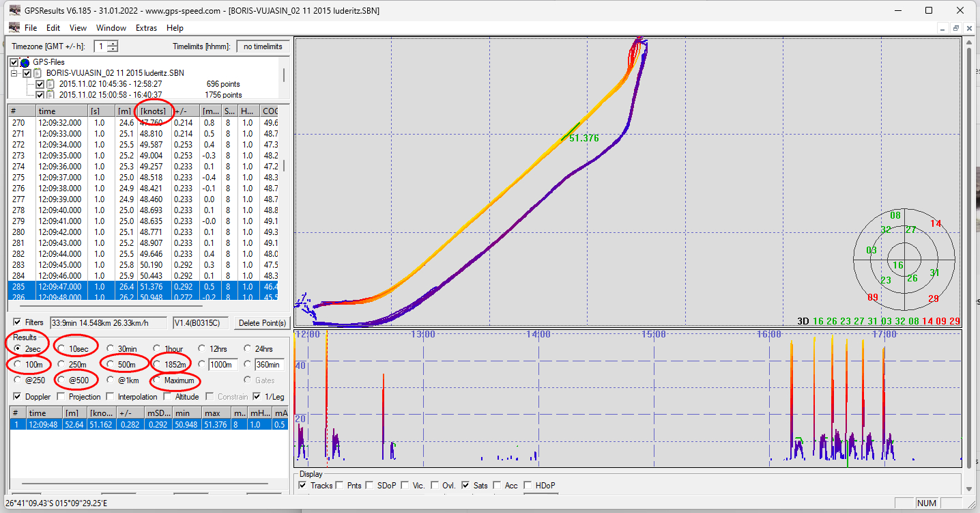Click the [knots] column header in points table
The width and height of the screenshot is (980, 513).
pyautogui.click(x=154, y=111)
